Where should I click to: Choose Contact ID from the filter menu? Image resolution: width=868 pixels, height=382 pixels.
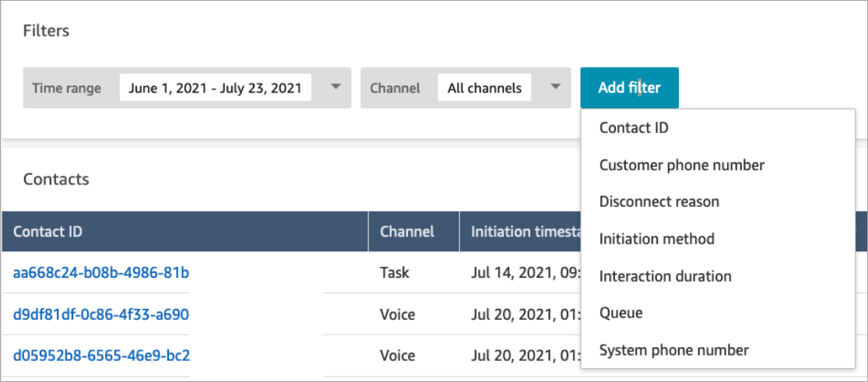(634, 128)
